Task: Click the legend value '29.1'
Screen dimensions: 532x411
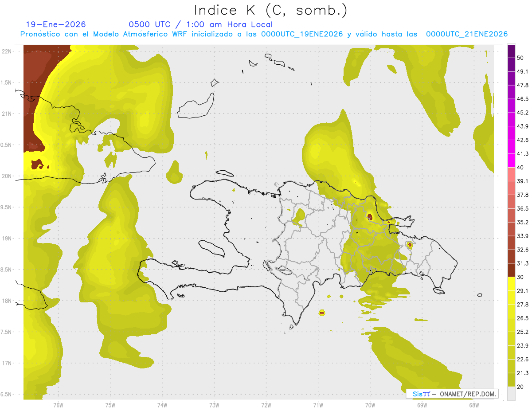Action: (x=523, y=291)
